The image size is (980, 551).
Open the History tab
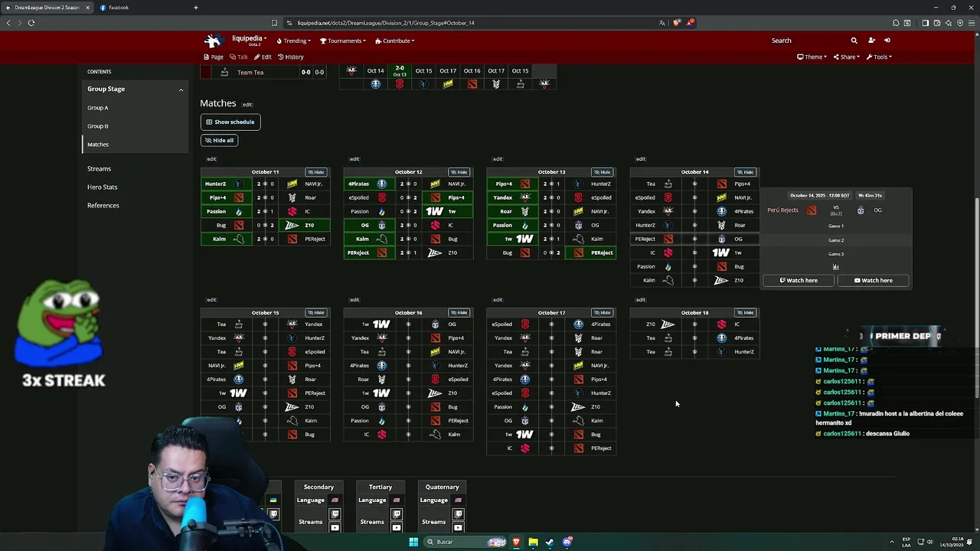(x=291, y=57)
